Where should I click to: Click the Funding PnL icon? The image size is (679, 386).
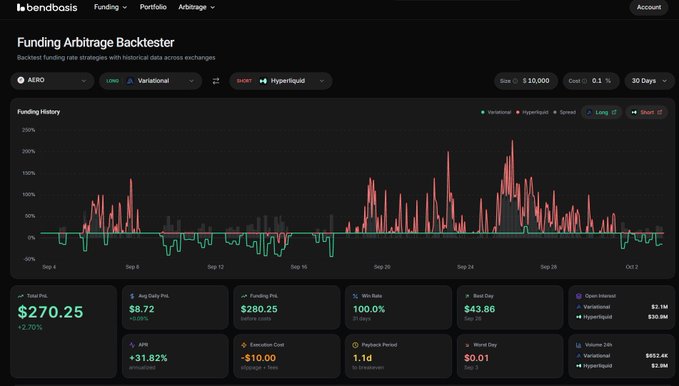click(244, 296)
